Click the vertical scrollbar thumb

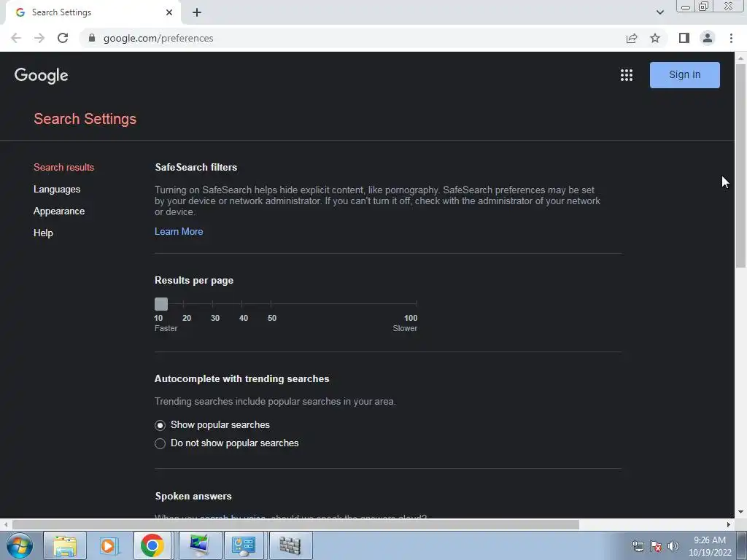tap(740, 165)
